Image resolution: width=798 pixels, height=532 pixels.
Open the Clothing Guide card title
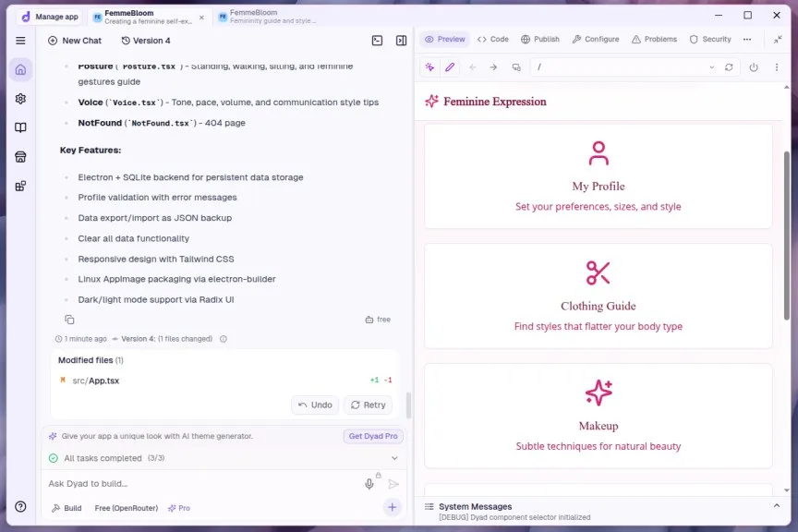[x=598, y=306]
